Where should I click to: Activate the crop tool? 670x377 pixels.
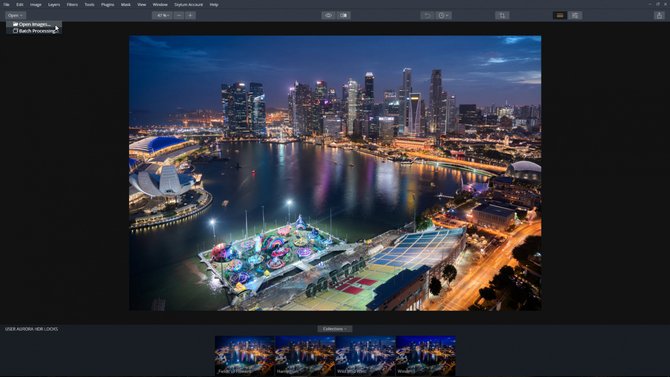coord(502,15)
